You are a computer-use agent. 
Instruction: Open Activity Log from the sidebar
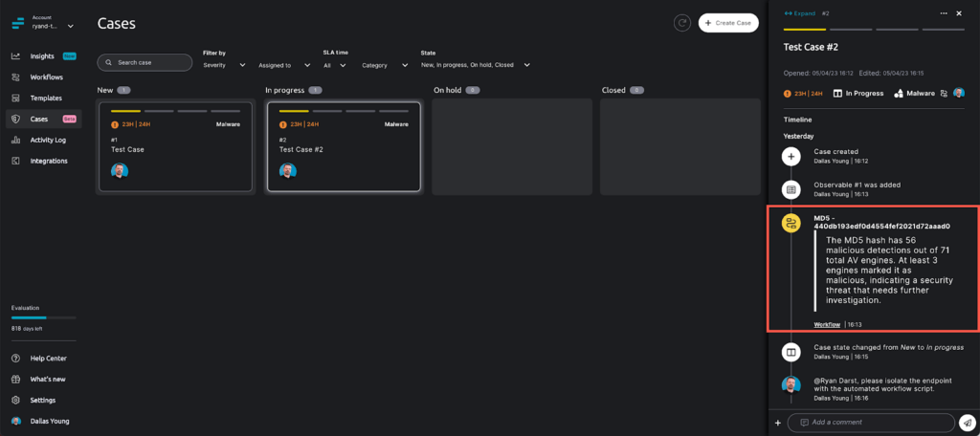click(47, 140)
